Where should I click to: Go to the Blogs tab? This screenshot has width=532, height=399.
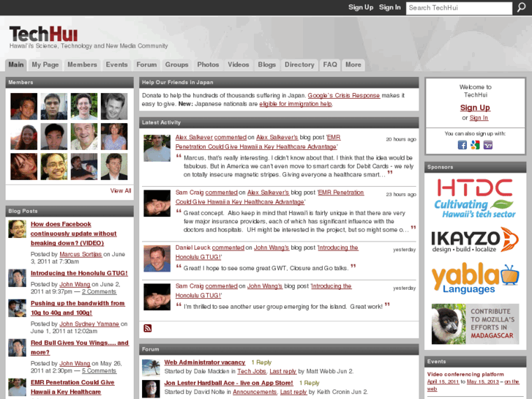pos(266,64)
